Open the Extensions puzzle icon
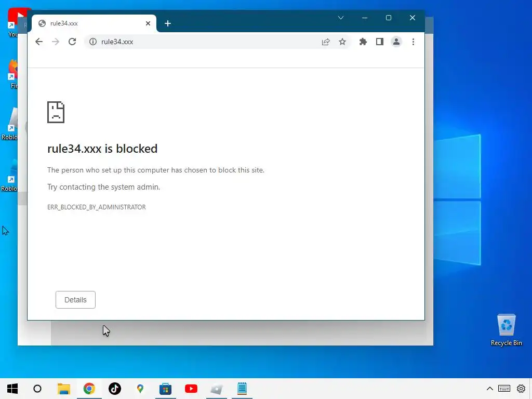The width and height of the screenshot is (532, 399). click(x=363, y=42)
